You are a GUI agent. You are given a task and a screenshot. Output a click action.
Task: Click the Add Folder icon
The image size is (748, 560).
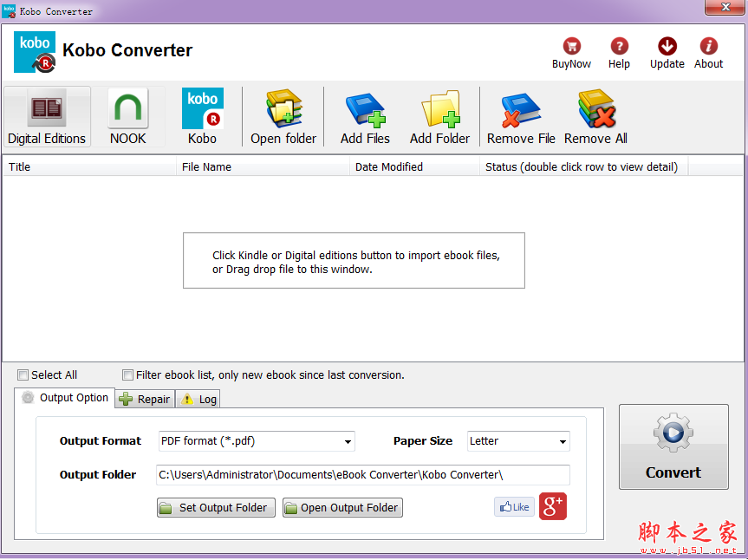[439, 117]
